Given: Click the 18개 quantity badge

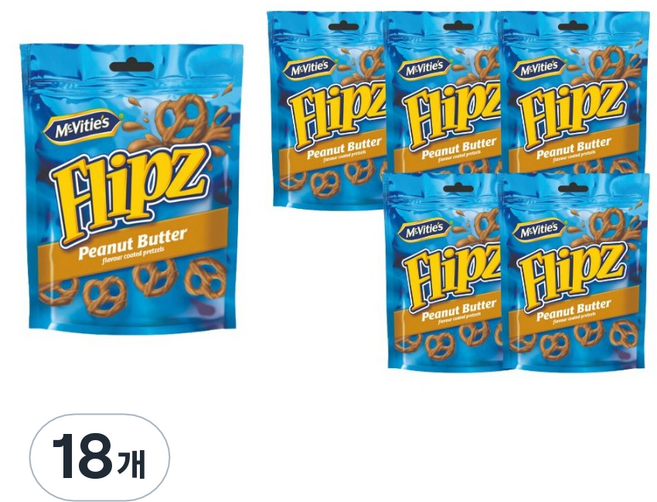Looking at the screenshot, I should coord(99,457).
